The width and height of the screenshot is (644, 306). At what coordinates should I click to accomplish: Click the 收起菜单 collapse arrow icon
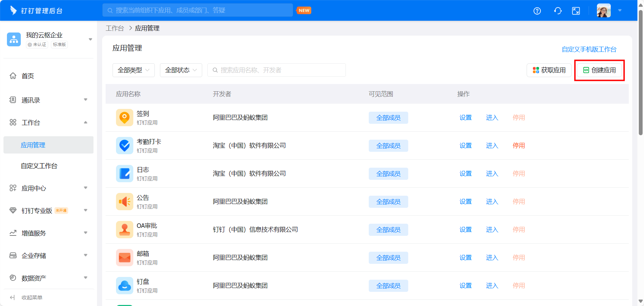(12, 297)
